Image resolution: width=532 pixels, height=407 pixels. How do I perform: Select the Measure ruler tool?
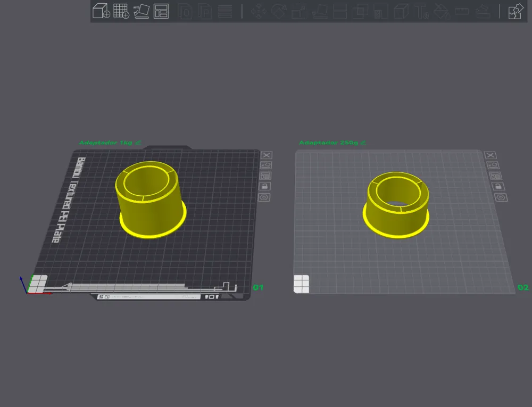(462, 11)
